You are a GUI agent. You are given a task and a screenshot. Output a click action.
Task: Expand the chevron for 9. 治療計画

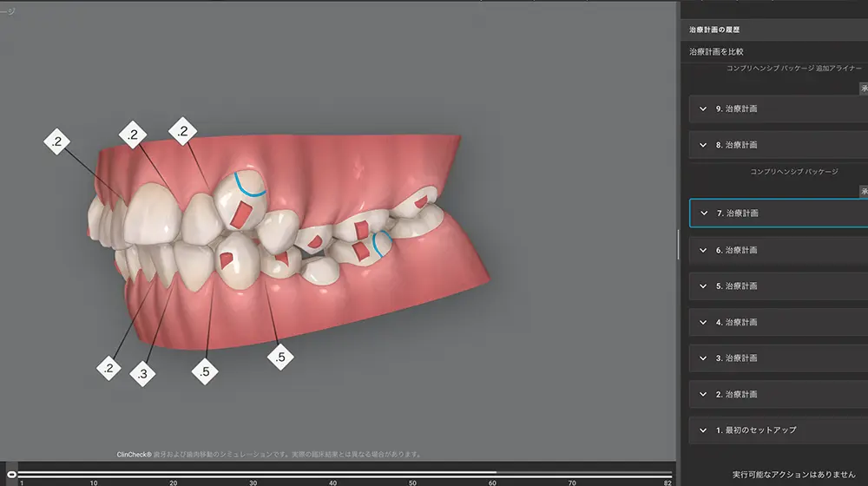[703, 109]
